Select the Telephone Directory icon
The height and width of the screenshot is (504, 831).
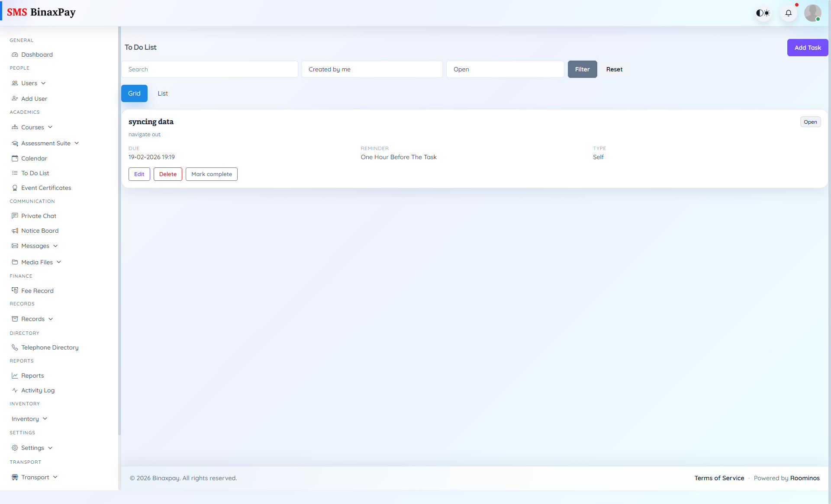point(15,347)
